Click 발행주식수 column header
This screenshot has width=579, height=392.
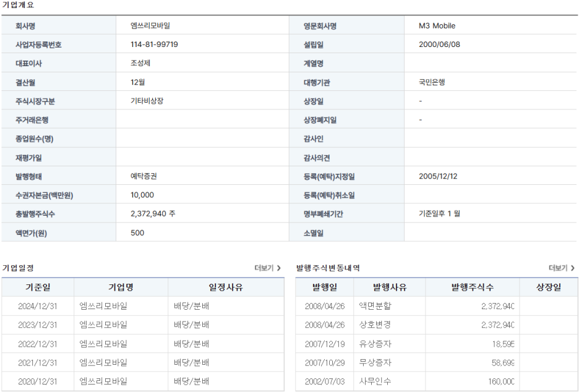click(472, 287)
